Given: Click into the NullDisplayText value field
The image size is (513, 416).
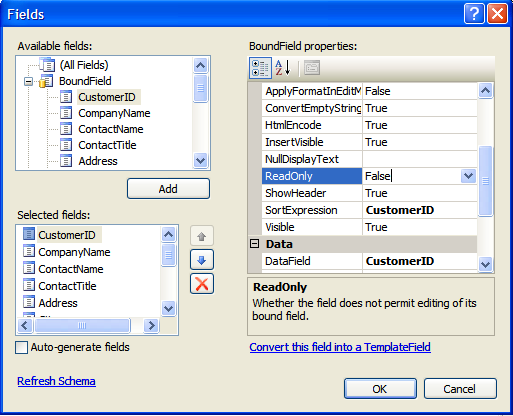Looking at the screenshot, I should click(x=419, y=159).
